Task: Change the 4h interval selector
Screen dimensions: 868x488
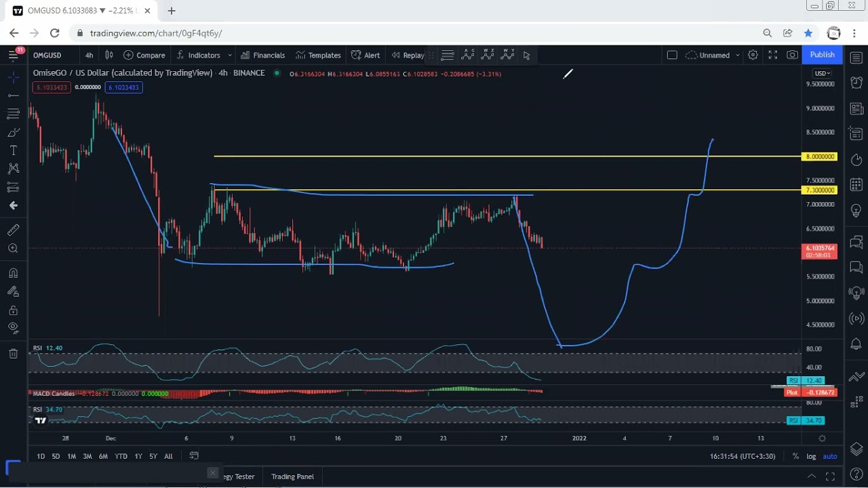Action: click(x=90, y=55)
